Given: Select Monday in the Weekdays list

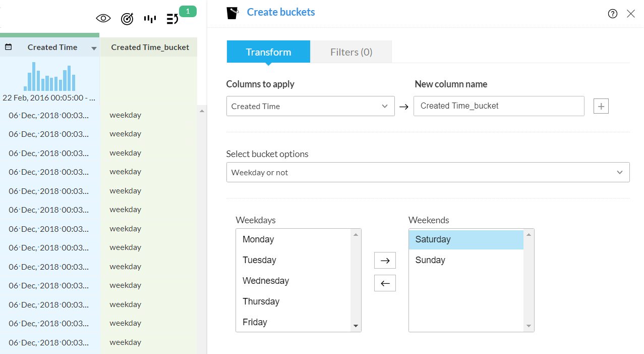Looking at the screenshot, I should click(258, 239).
